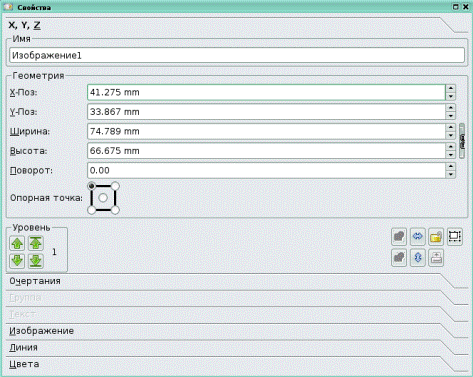Image resolution: width=473 pixels, height=377 pixels.
Task: Toggle printing with the printer icon
Action: [436, 258]
